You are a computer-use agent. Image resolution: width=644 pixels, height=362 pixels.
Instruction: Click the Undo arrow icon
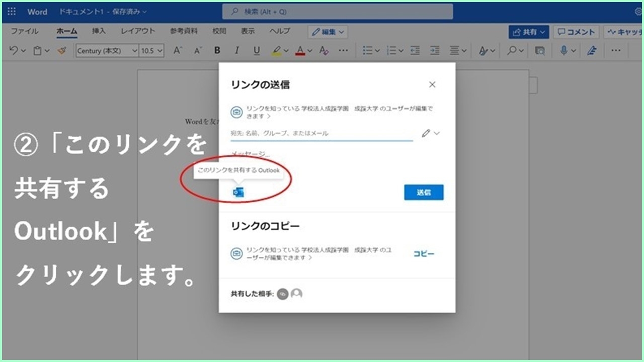pyautogui.click(x=14, y=50)
